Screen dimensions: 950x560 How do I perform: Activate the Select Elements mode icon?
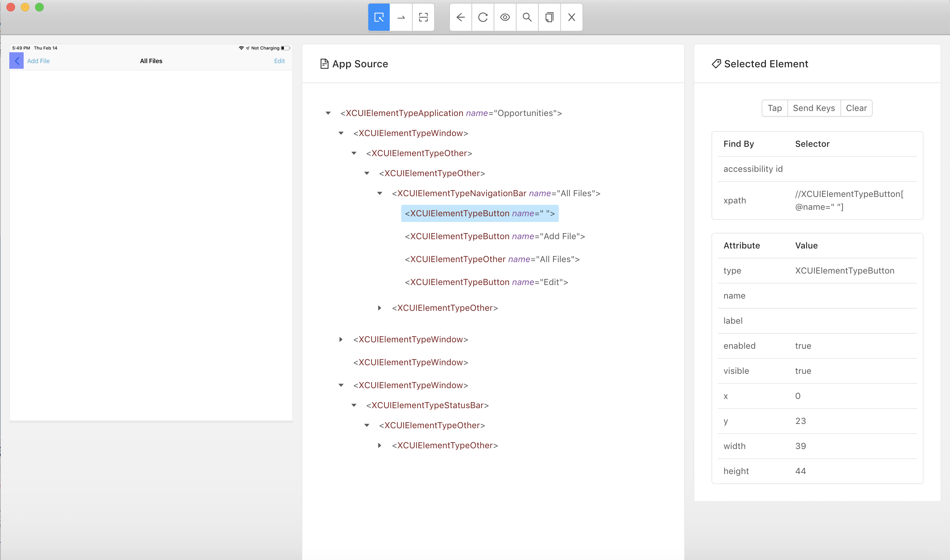click(379, 17)
